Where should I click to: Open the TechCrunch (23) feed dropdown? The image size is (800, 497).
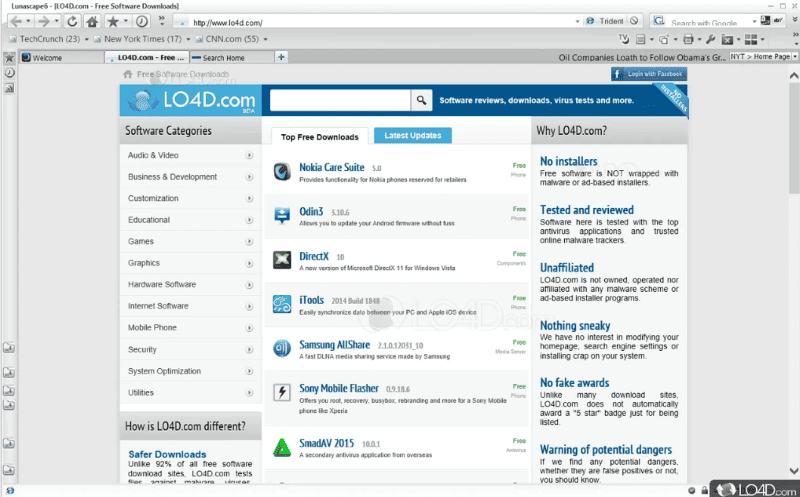click(86, 39)
